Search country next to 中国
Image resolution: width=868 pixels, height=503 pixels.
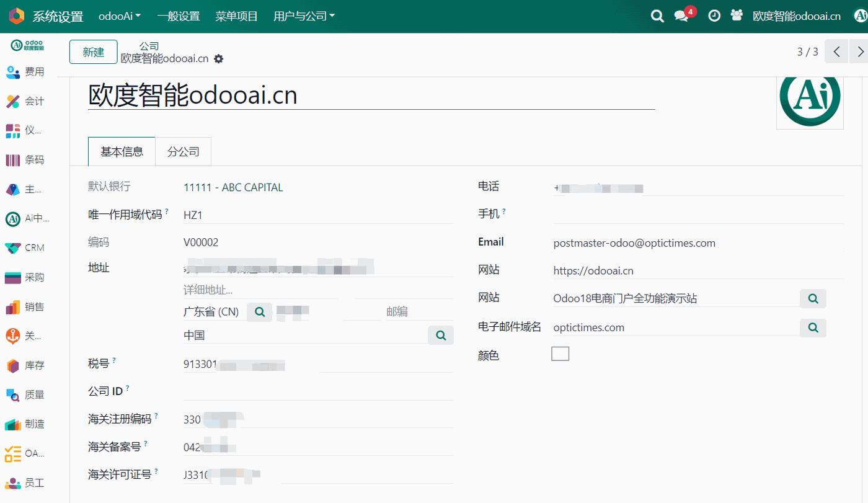441,335
